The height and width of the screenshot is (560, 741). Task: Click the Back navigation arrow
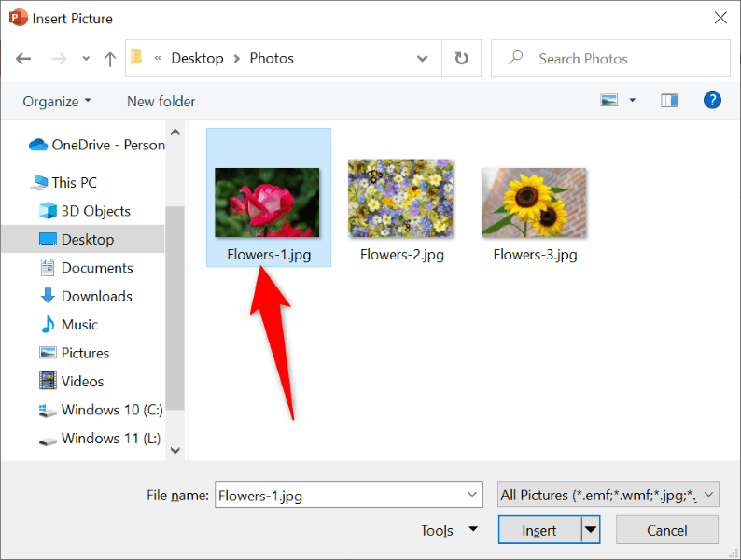pos(23,59)
